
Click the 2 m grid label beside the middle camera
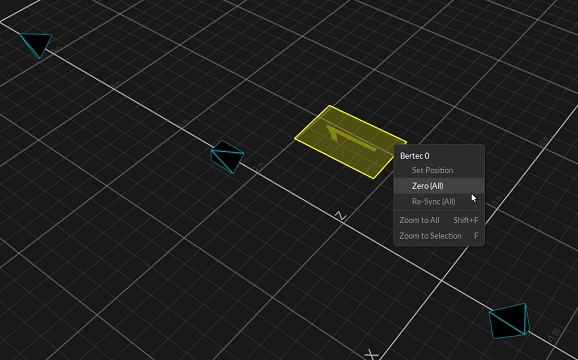coord(258,167)
